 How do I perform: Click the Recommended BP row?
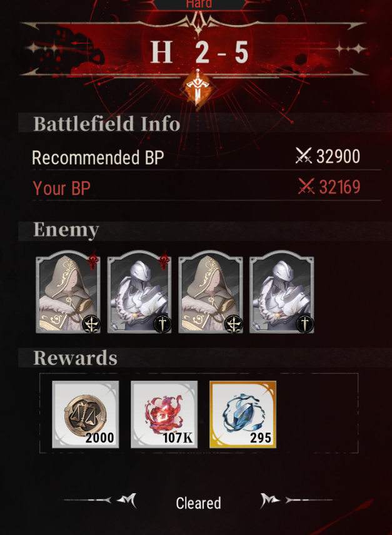[206, 157]
